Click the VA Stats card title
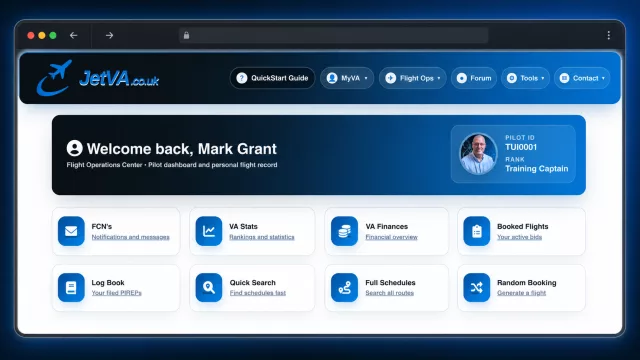 click(x=243, y=226)
